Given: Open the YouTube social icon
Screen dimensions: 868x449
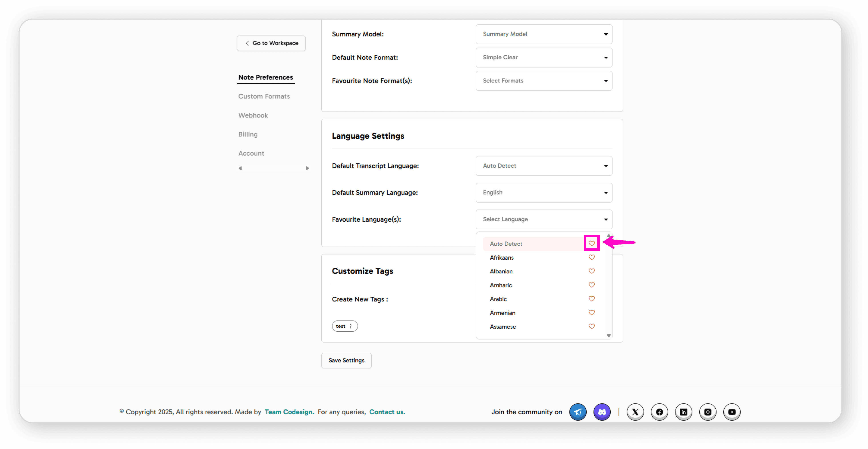Looking at the screenshot, I should coord(732,412).
